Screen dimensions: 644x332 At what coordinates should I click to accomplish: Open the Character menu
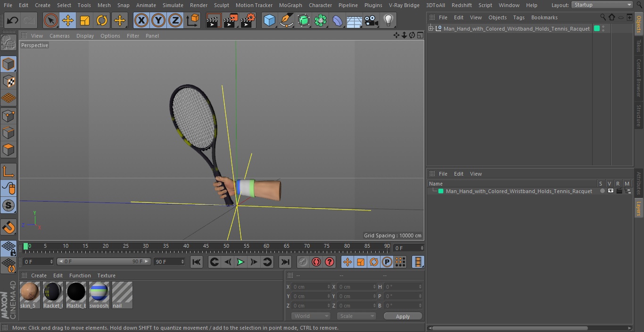[x=320, y=5]
